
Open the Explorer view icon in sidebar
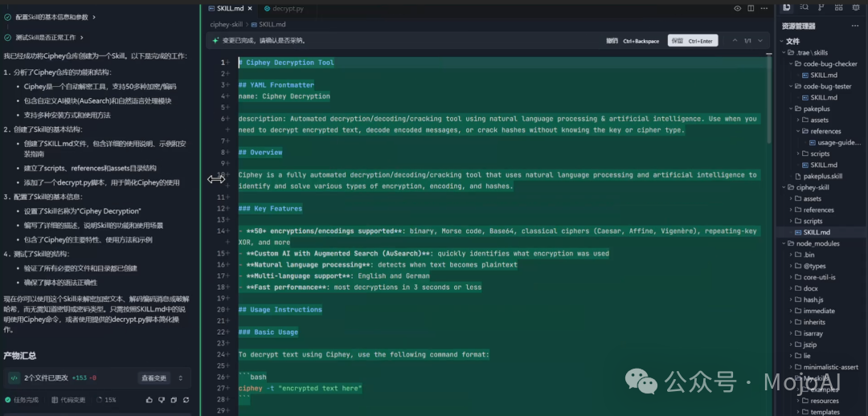(x=787, y=8)
